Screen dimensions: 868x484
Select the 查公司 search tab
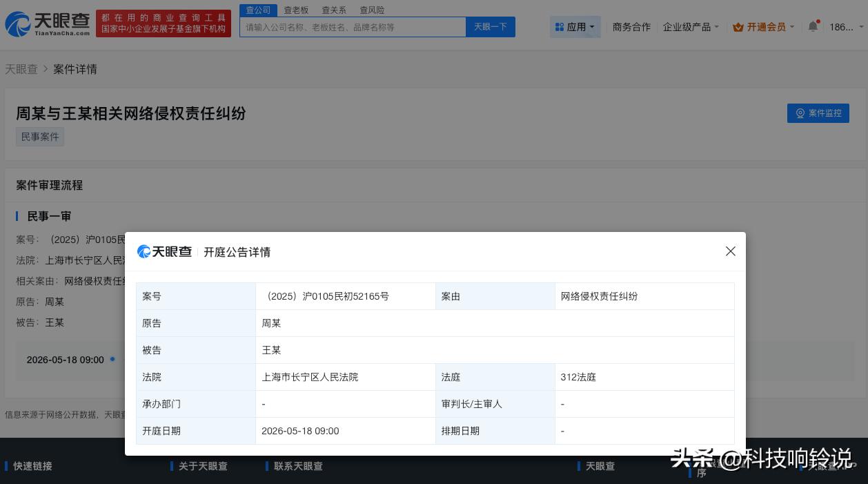(258, 10)
